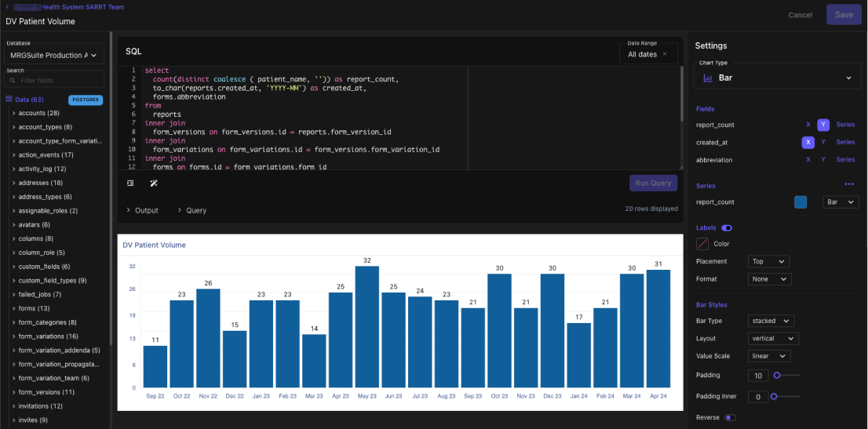Enable the Reverse toggle
Viewport: 868px width, 429px height.
(x=730, y=417)
